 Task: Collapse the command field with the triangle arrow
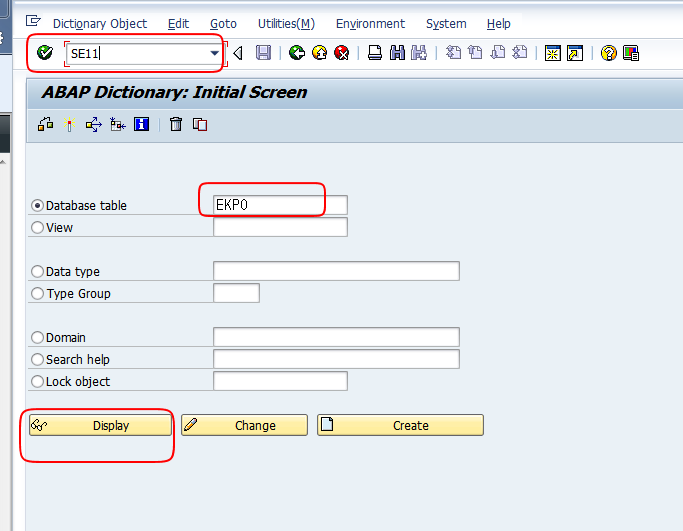(238, 53)
